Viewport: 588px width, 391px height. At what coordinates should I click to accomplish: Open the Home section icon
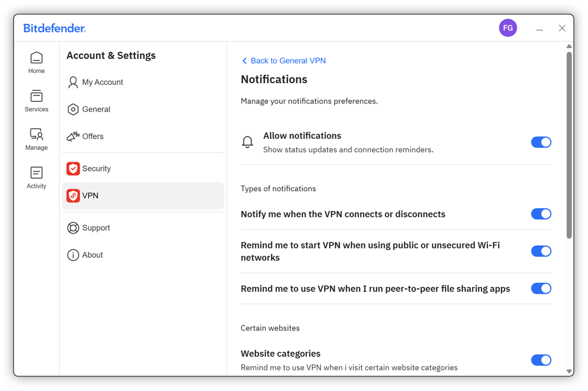click(36, 58)
